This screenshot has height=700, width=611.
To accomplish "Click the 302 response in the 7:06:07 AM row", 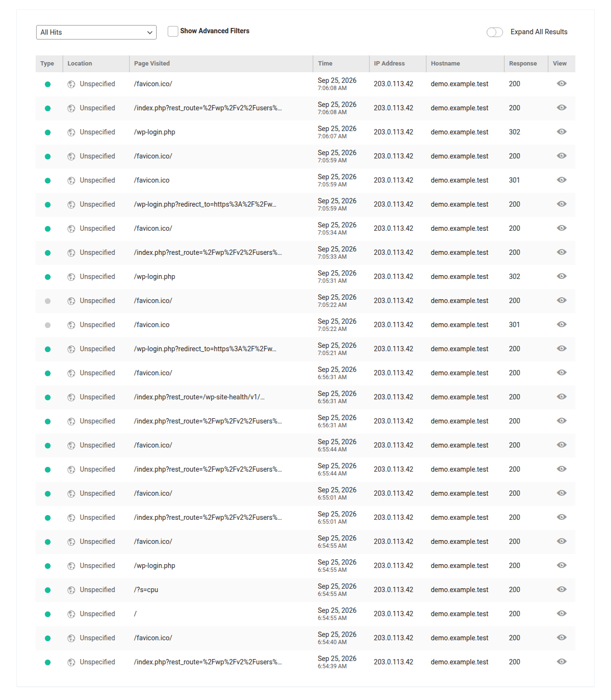I will [x=515, y=132].
